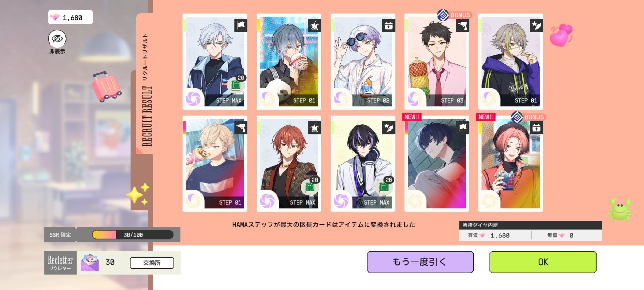Open the NEW BONUS pink-haired beret card
644x290 pixels.
click(x=511, y=164)
